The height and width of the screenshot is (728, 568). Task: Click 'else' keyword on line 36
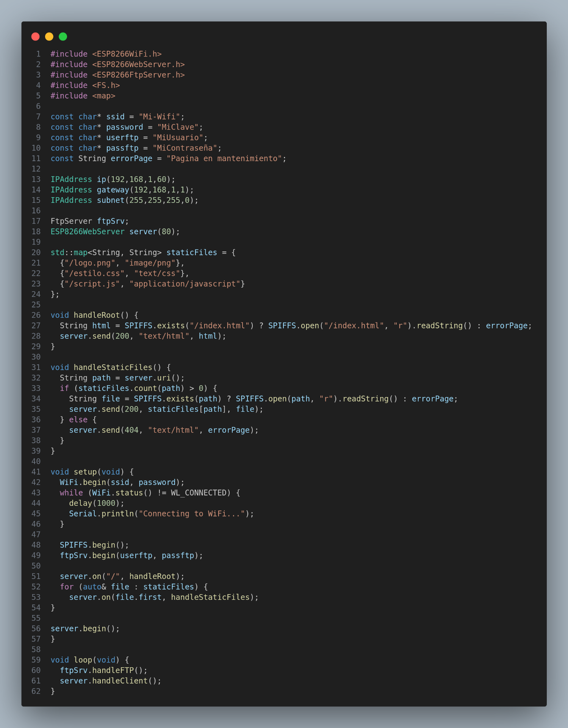tap(78, 419)
